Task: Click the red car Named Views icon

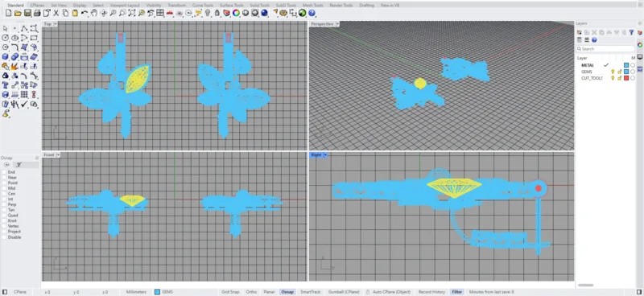Action: pos(170,13)
